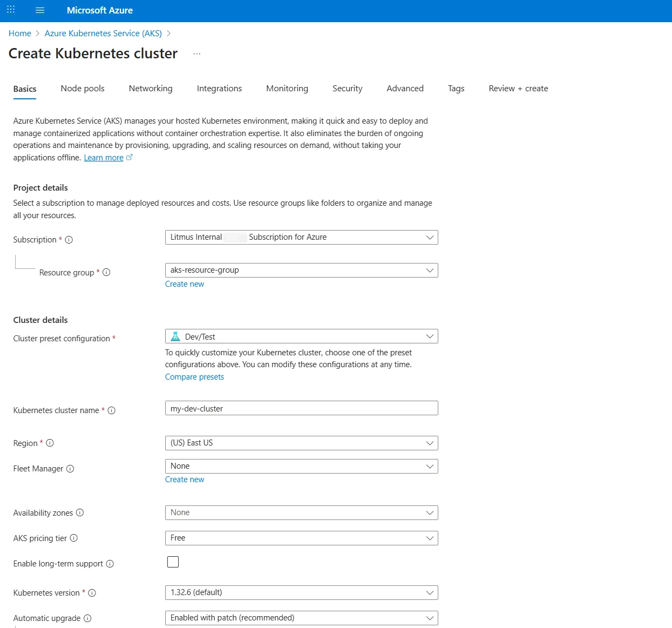
Task: Enable long-term support checkbox
Action: click(x=173, y=562)
